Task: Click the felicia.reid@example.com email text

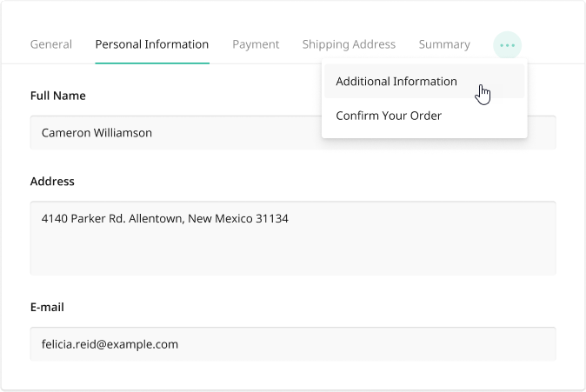Action: tap(110, 344)
